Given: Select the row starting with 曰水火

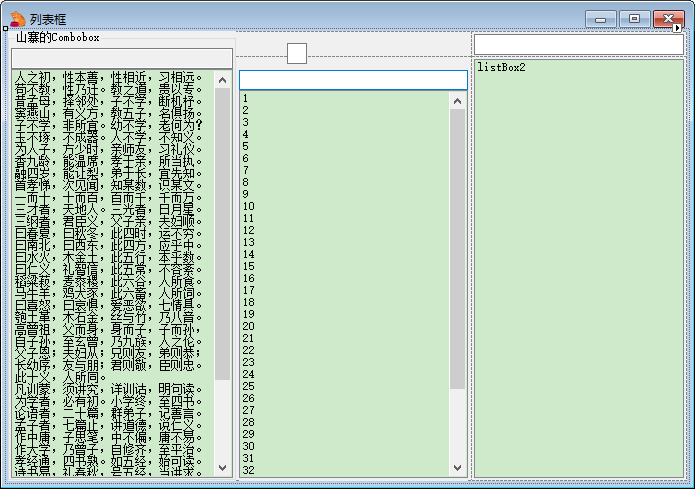Looking at the screenshot, I should pos(113,257).
